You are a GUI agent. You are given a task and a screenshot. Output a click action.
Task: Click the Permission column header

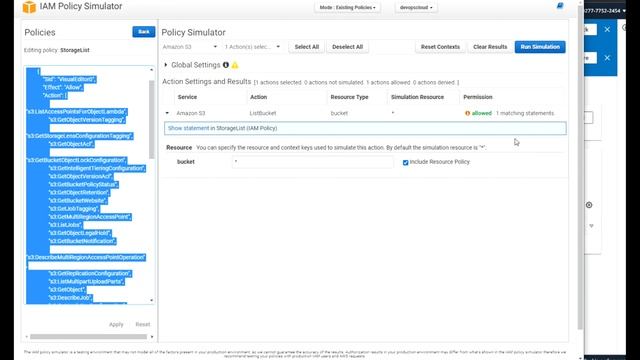pos(478,97)
